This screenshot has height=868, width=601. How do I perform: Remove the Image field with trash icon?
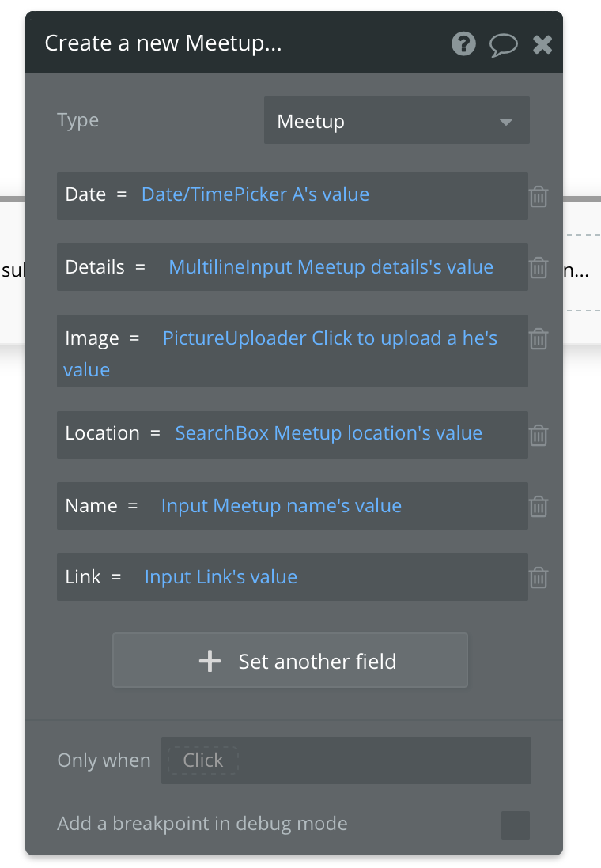[539, 338]
